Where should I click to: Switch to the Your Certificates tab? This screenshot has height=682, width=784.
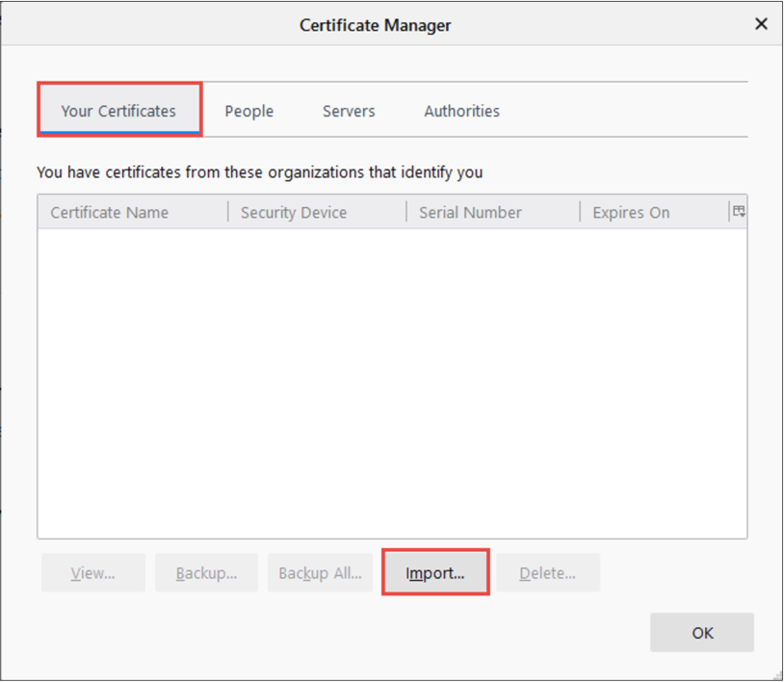118,111
